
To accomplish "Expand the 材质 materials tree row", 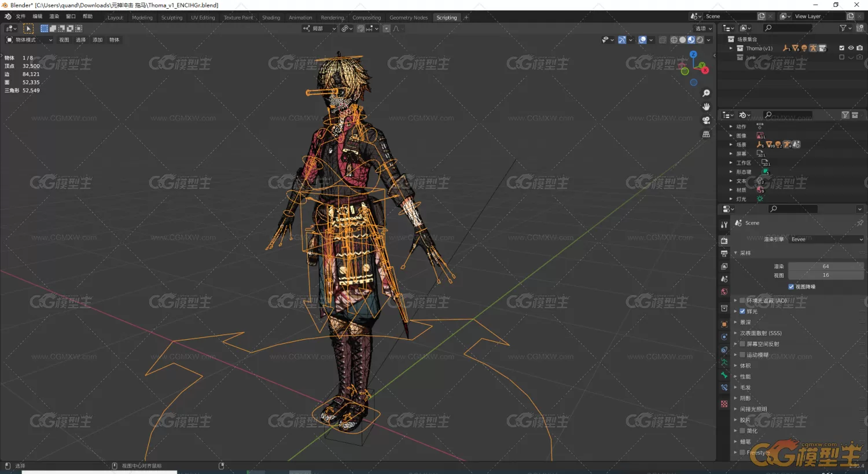I will (x=731, y=190).
